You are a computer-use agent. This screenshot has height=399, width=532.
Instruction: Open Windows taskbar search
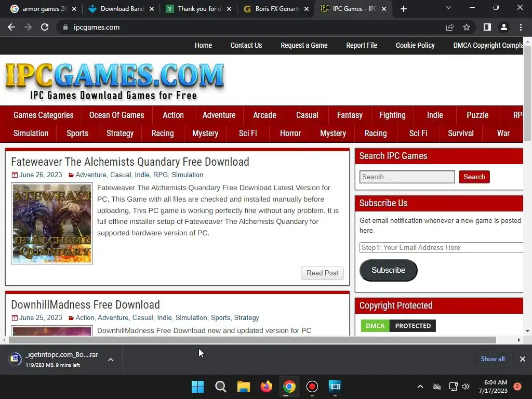[x=220, y=387]
